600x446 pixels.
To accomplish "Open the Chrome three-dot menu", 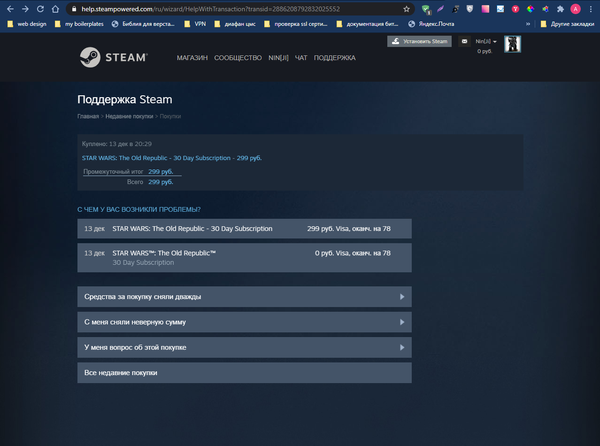I will pyautogui.click(x=590, y=8).
